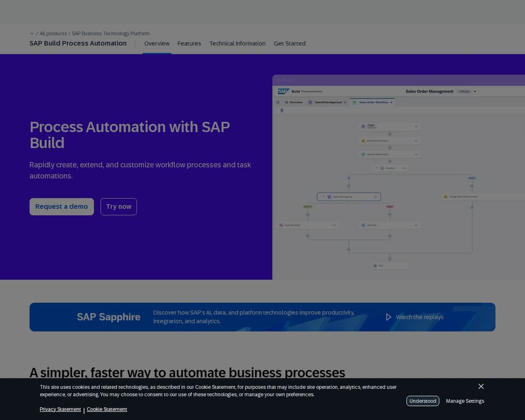
Task: Open the Get Started tab
Action: [x=290, y=44]
